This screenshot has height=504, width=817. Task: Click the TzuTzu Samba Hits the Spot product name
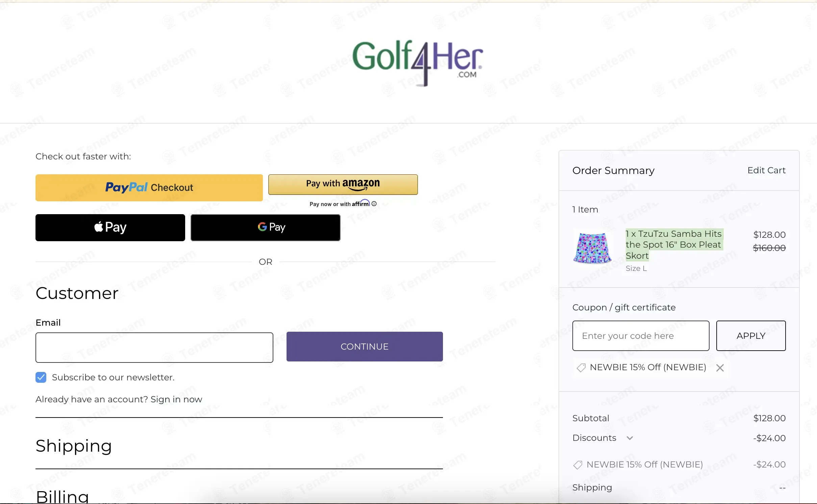point(674,245)
